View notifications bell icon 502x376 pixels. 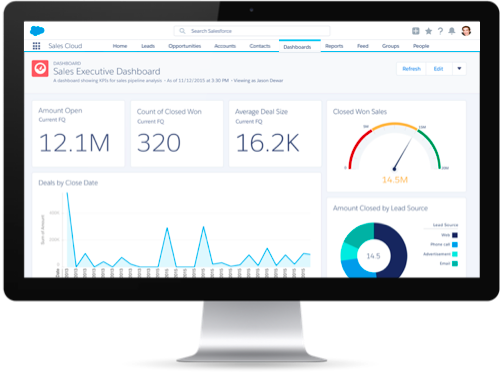452,31
